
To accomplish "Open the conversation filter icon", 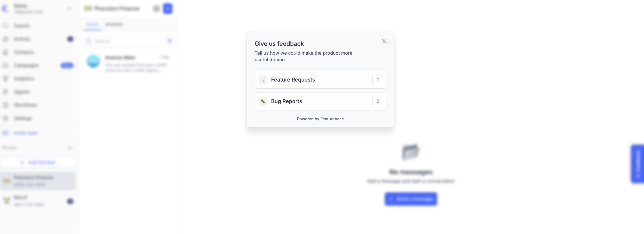I will pyautogui.click(x=169, y=41).
